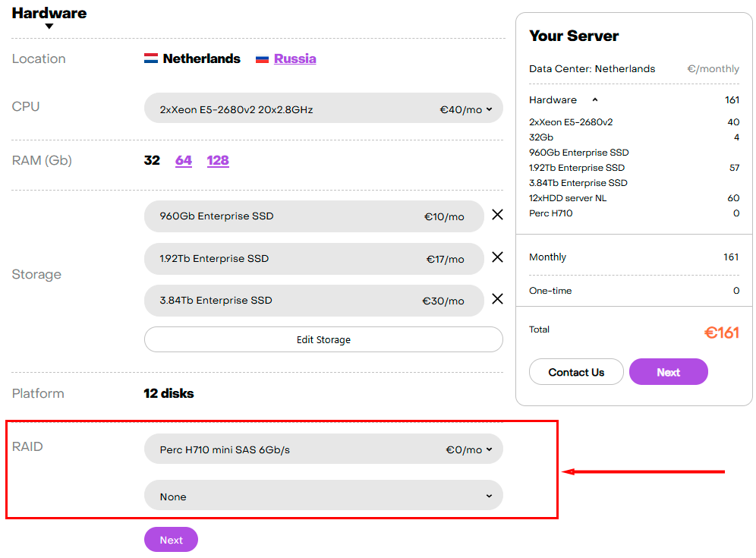
Task: Choose Netherlands as location
Action: coord(201,59)
